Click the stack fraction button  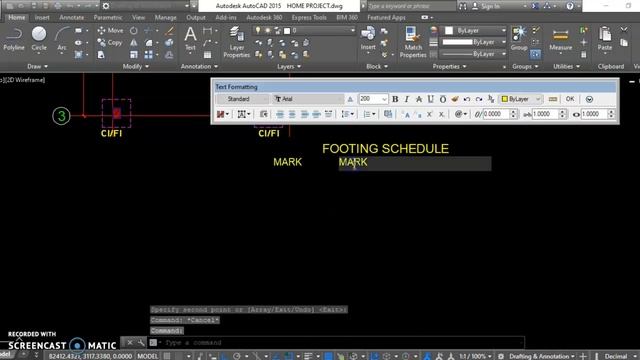(x=491, y=99)
